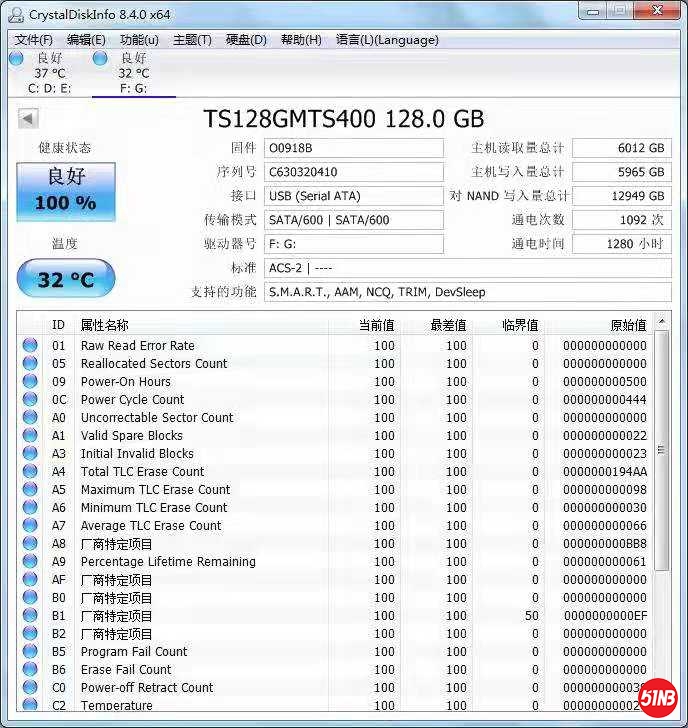688x728 pixels.
Task: Select the Percentage Lifetime Remaining row
Action: (168, 562)
